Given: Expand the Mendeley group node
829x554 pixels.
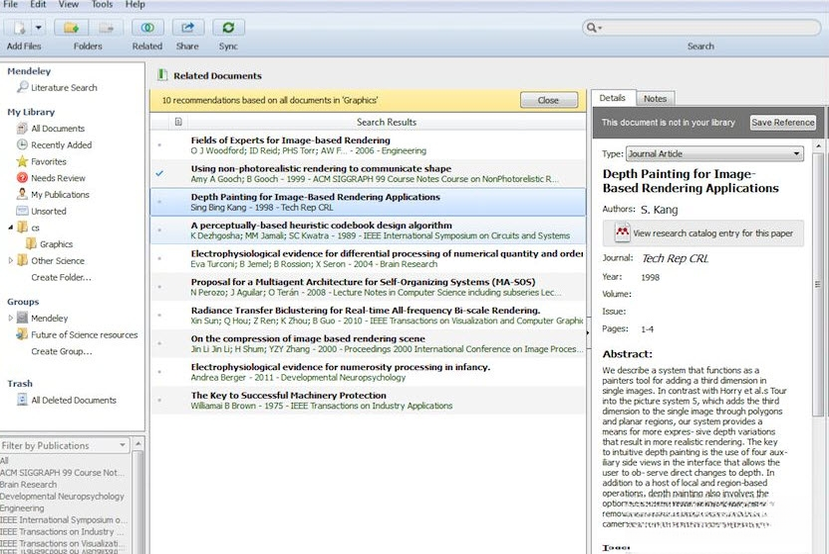Looking at the screenshot, I should pos(11,318).
